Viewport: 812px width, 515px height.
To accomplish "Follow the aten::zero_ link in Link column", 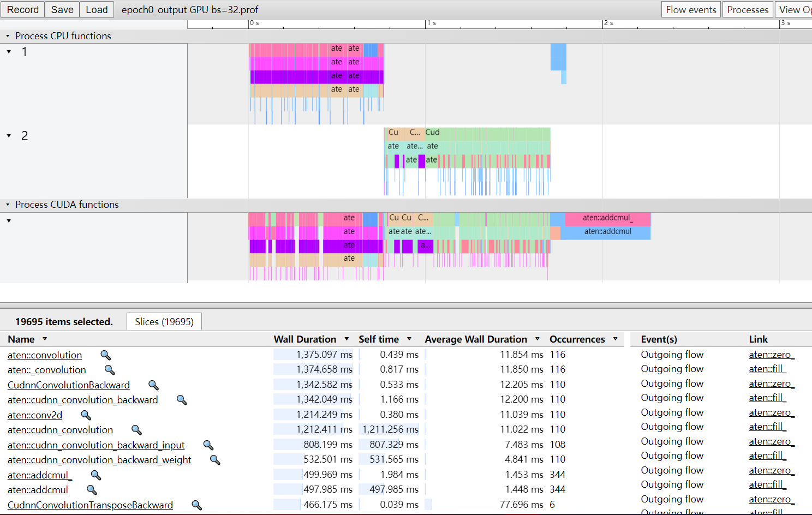I will pyautogui.click(x=772, y=355).
